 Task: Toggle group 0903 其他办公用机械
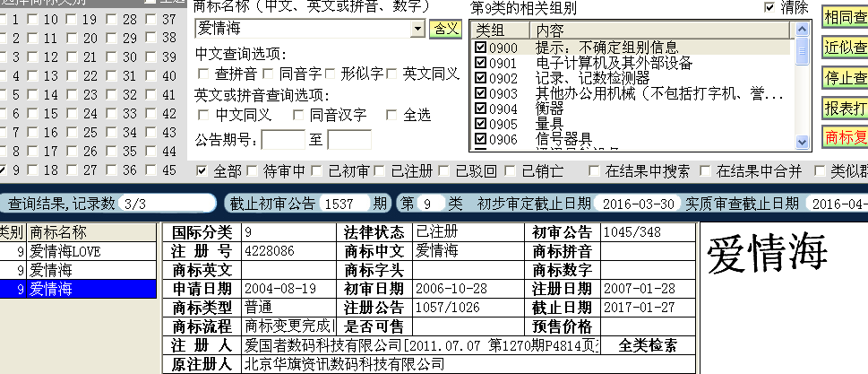pos(480,93)
